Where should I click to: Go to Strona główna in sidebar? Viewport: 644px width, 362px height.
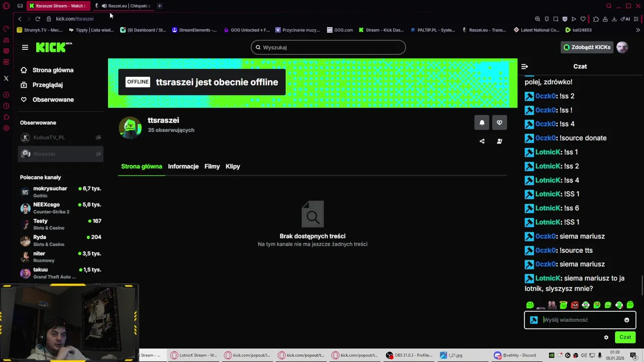click(x=47, y=70)
